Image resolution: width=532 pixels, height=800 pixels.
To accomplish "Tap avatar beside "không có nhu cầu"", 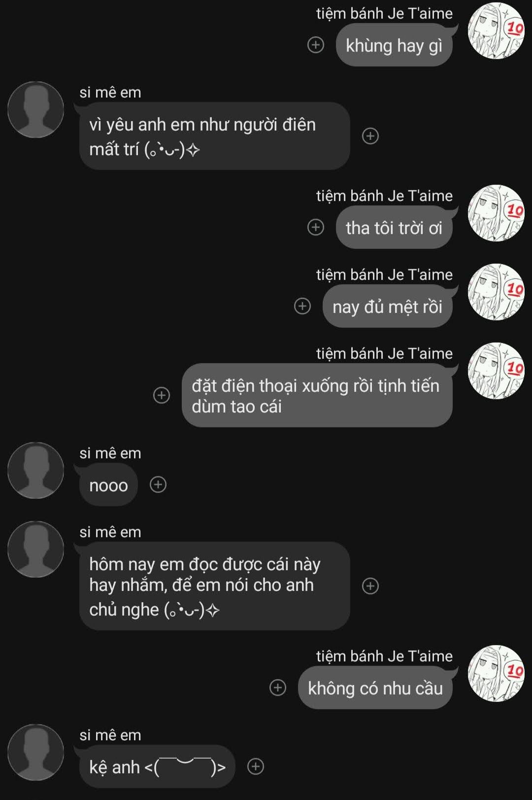I will [x=496, y=673].
